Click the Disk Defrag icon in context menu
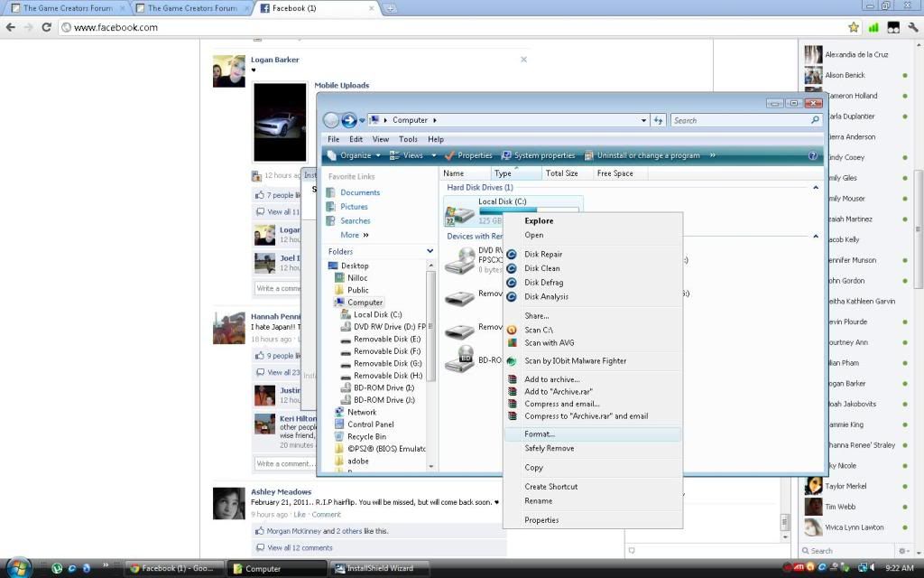This screenshot has width=924, height=578. 512,283
